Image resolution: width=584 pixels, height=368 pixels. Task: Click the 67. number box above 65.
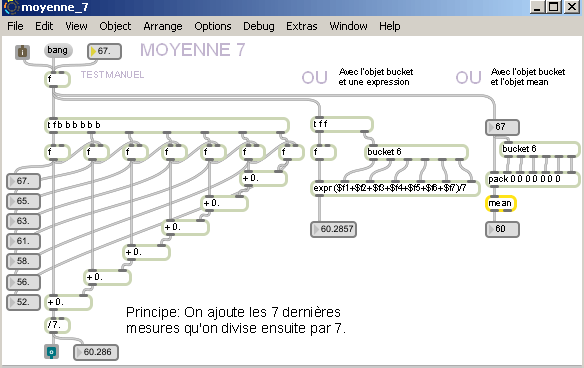pos(23,181)
